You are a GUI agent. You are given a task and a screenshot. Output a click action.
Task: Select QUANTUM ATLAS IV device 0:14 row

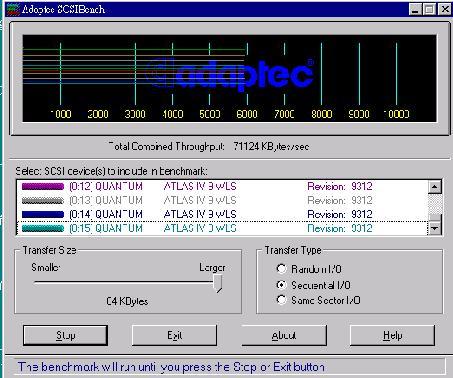[x=222, y=214]
